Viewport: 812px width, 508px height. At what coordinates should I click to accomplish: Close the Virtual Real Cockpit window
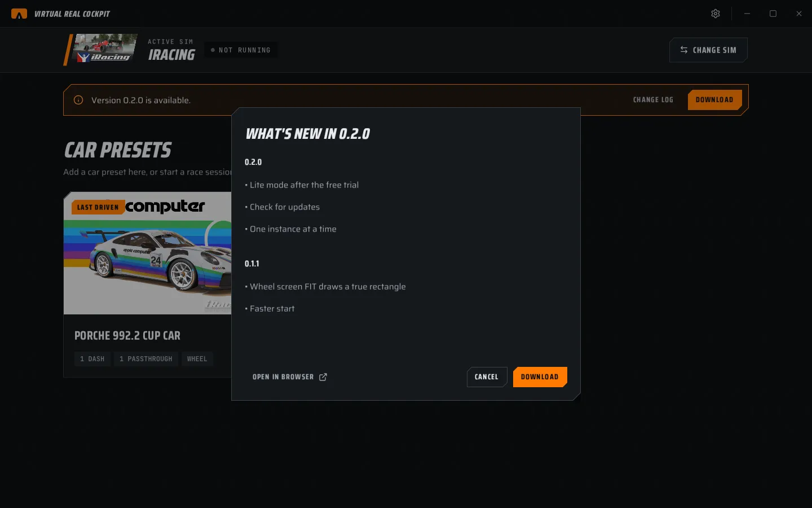point(799,14)
